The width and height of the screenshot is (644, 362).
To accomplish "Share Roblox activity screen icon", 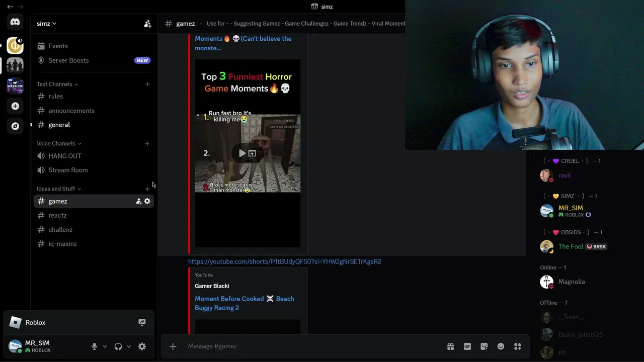I will pos(142,322).
